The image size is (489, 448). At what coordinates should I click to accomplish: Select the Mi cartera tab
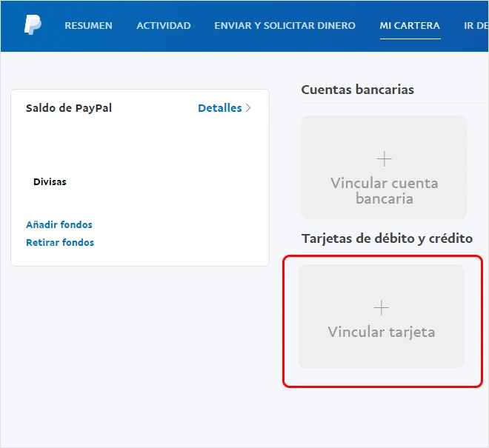coord(410,26)
